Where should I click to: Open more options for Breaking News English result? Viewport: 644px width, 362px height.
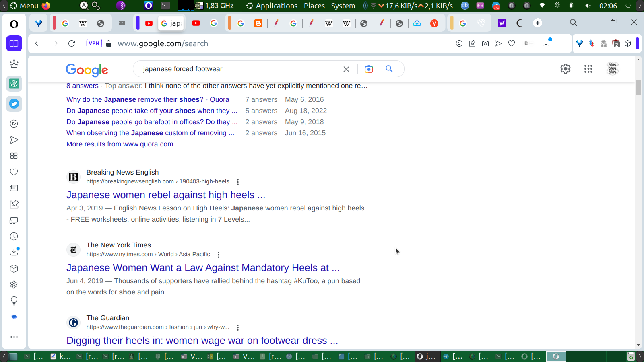tap(238, 182)
